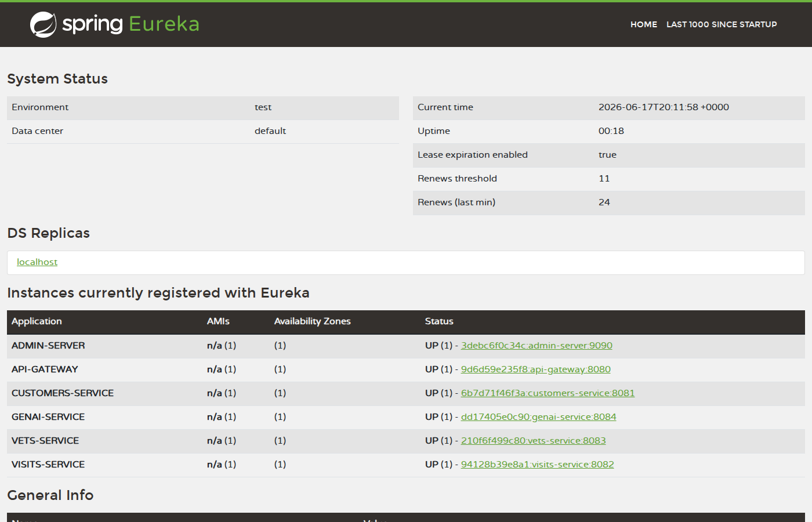Screen dimensions: 812x522
Task: Click the UP (1) status for GENAI-SERVICE
Action: click(x=438, y=417)
